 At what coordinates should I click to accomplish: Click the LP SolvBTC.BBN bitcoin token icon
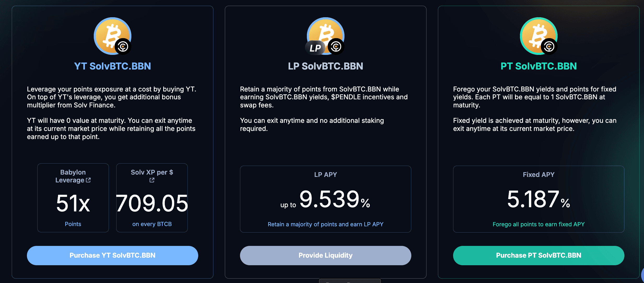325,36
